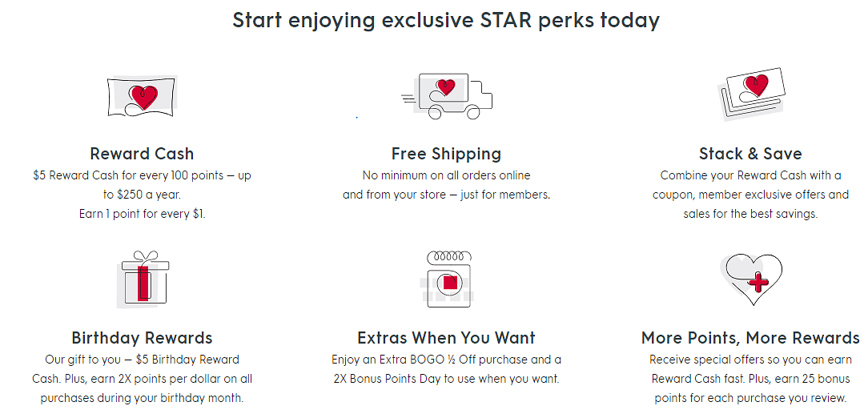
Task: Click the 'Earn 1 point for every $1' line
Action: 143,214
